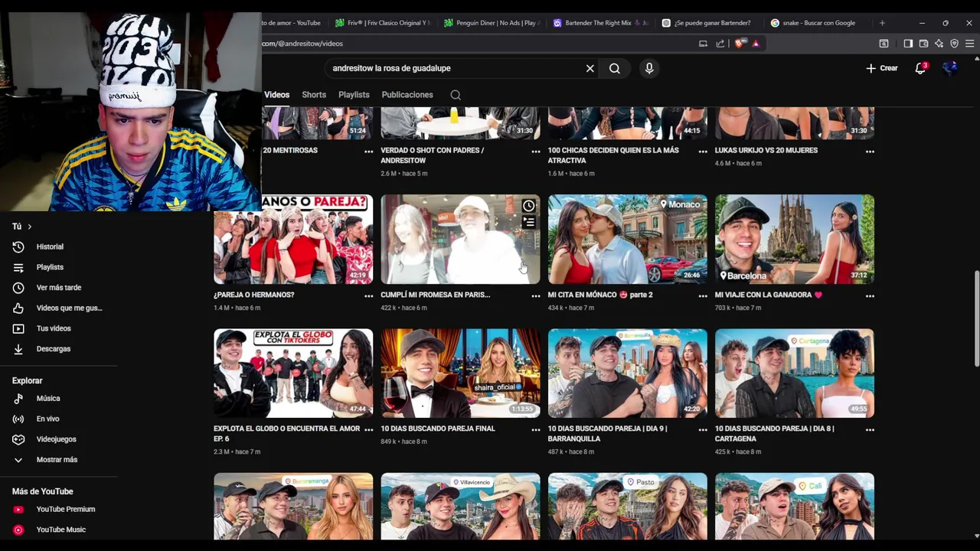
Task: Add Paris video to watch later clock icon
Action: (528, 206)
